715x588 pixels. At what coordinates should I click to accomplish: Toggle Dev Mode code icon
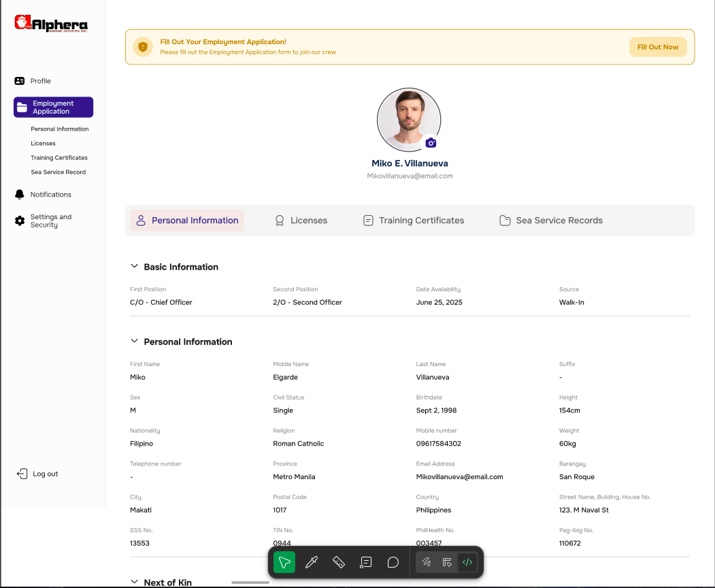pos(467,562)
